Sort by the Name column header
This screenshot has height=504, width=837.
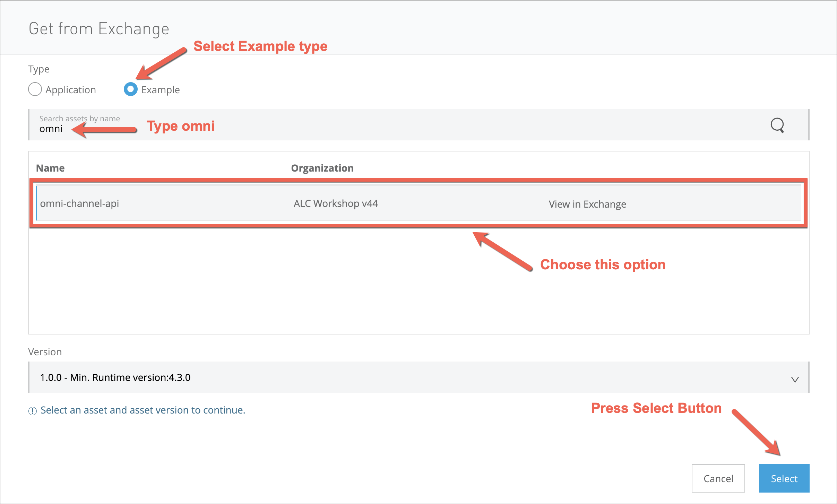(50, 168)
